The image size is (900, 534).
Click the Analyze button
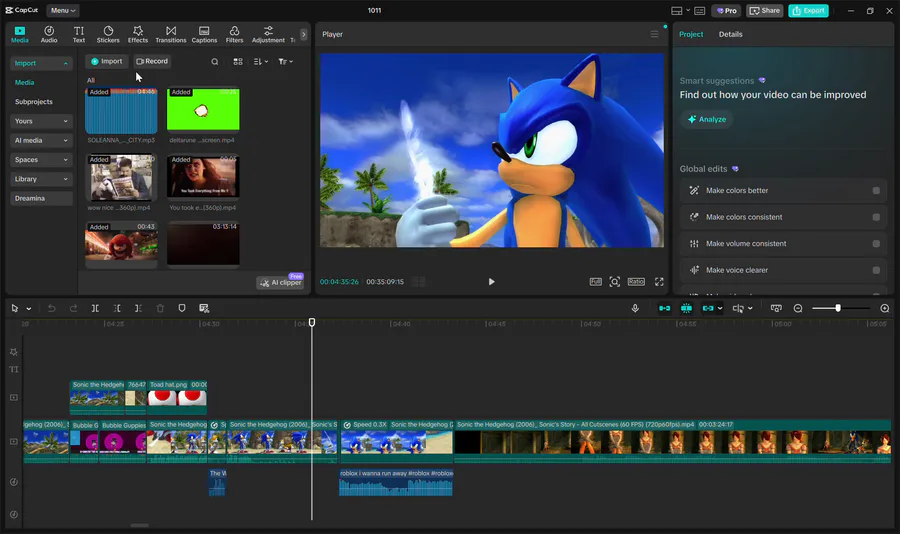706,119
